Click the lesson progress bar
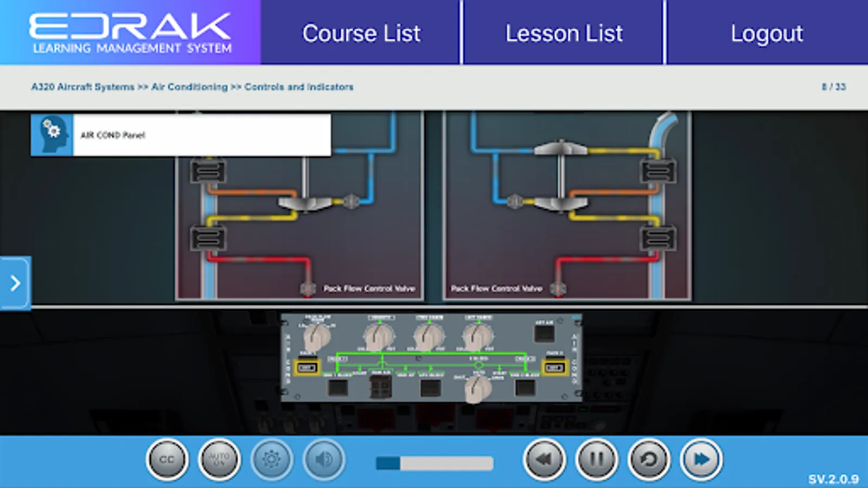 [435, 463]
